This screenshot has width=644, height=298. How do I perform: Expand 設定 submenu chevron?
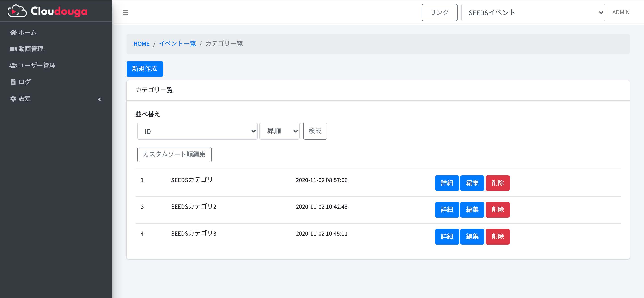click(x=100, y=99)
